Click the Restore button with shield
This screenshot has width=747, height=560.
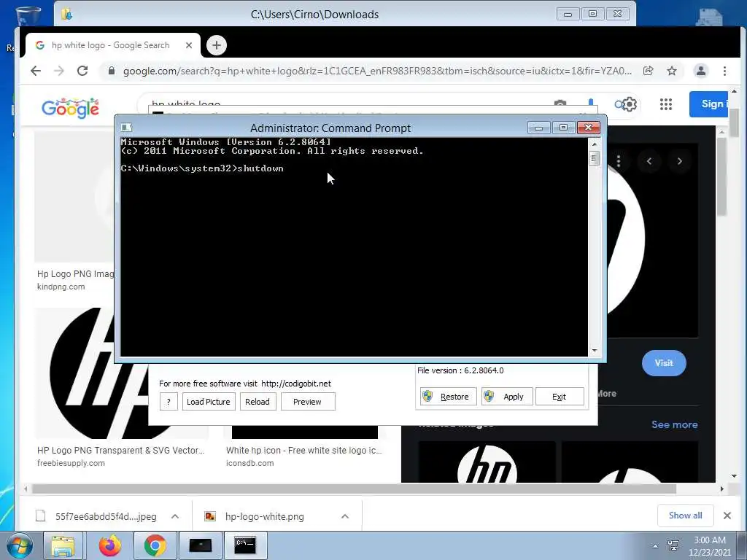pyautogui.click(x=448, y=396)
